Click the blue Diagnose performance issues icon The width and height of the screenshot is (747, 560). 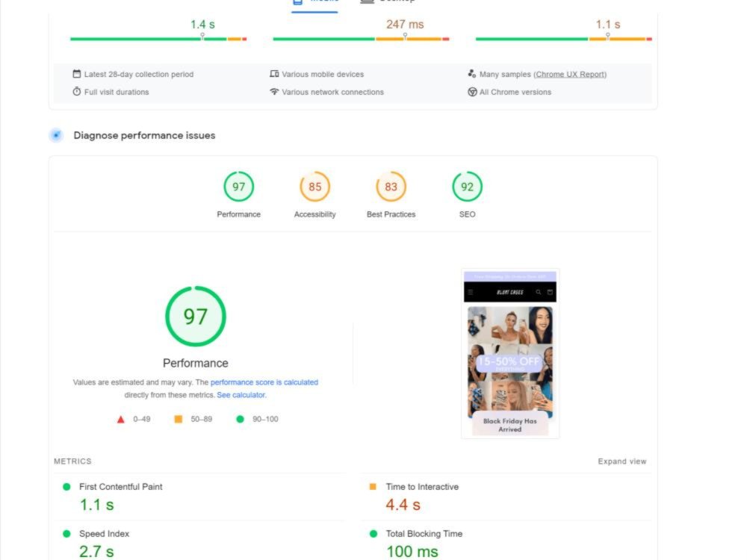[56, 135]
